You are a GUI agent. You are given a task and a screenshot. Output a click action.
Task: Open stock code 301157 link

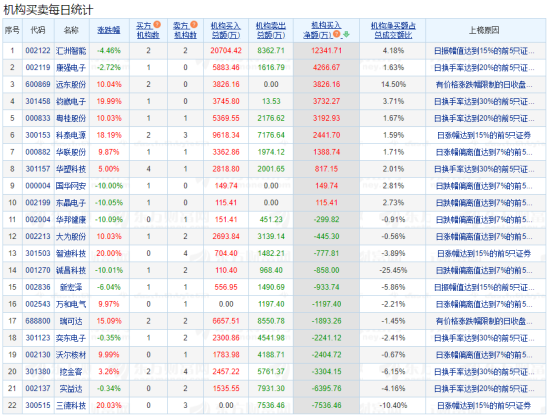(38, 169)
